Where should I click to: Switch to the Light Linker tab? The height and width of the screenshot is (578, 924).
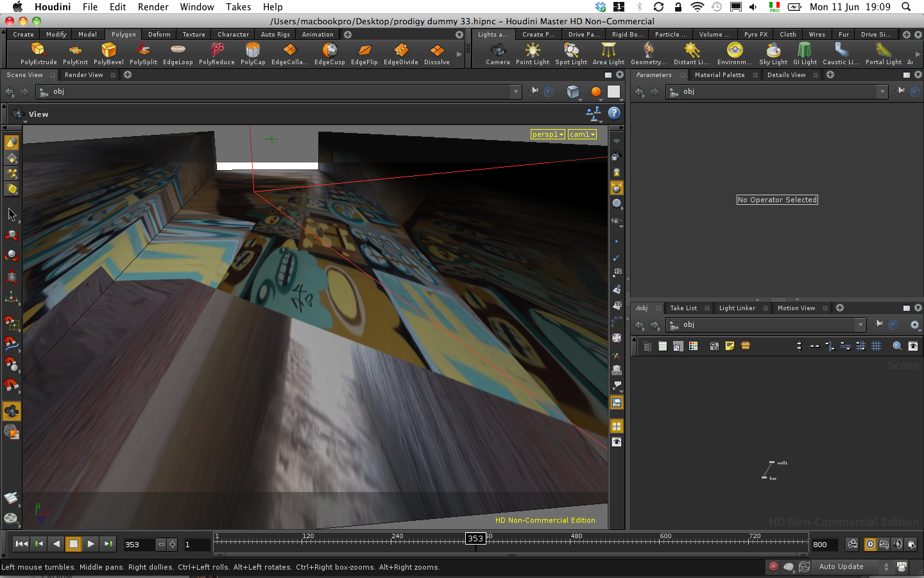tap(737, 308)
